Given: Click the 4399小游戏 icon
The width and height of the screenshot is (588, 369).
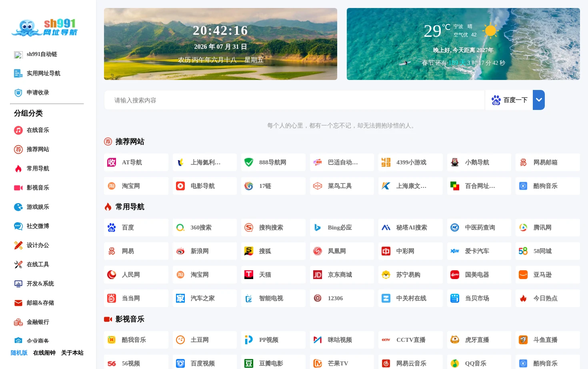Looking at the screenshot, I should [386, 162].
